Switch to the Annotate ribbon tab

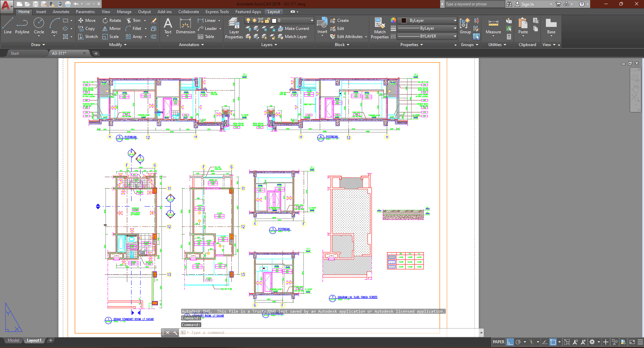point(61,12)
